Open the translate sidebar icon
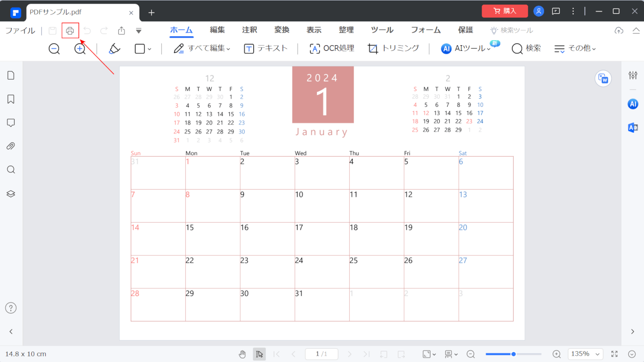 tap(633, 128)
